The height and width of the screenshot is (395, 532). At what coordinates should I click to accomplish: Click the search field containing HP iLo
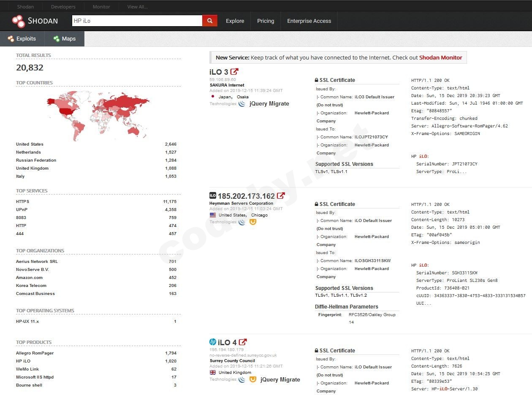pos(136,21)
